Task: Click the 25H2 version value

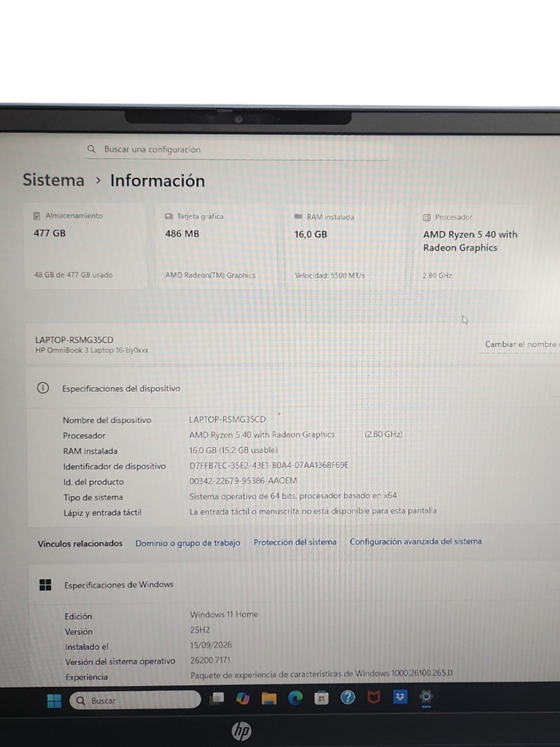Action: 200,630
